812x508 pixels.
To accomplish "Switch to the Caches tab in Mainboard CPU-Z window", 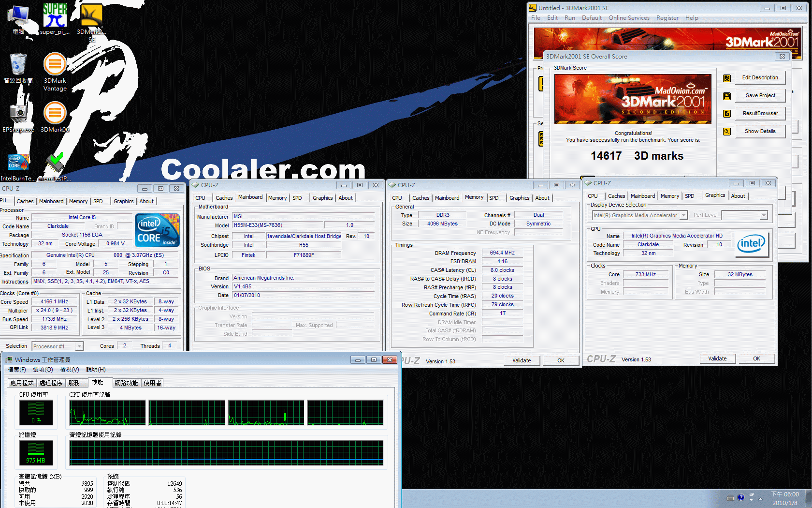I will point(224,198).
